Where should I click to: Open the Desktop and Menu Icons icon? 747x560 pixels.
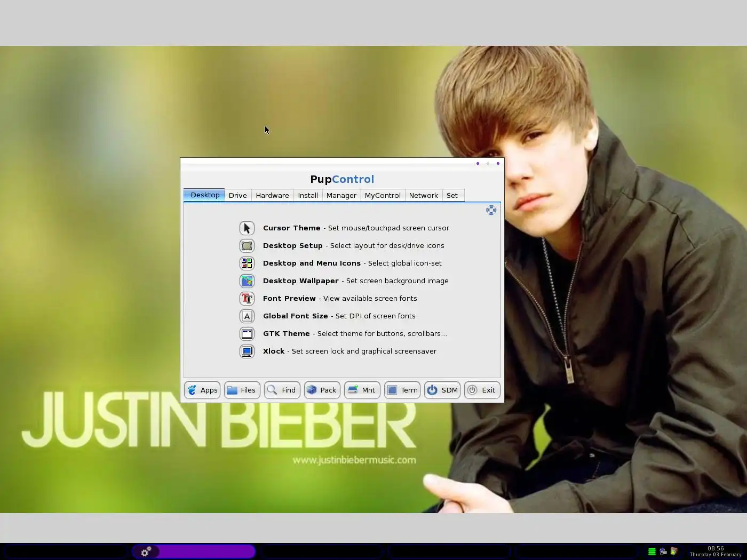[x=247, y=263]
